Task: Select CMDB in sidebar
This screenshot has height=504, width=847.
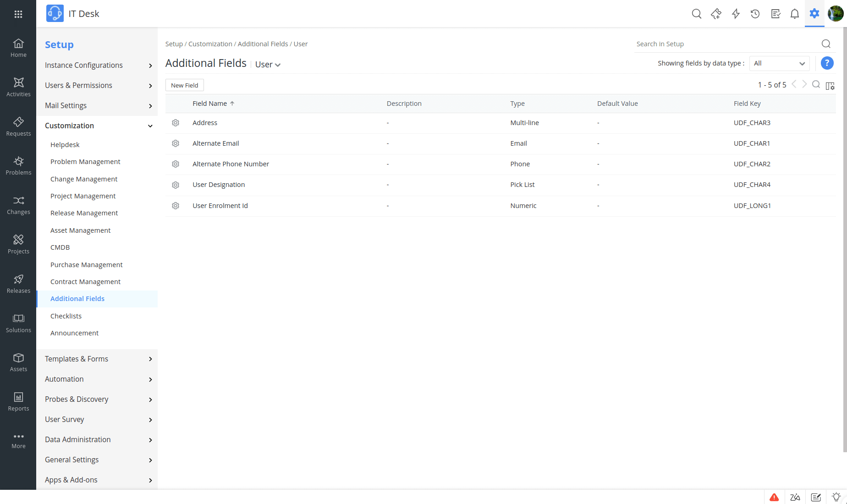Action: pyautogui.click(x=60, y=247)
